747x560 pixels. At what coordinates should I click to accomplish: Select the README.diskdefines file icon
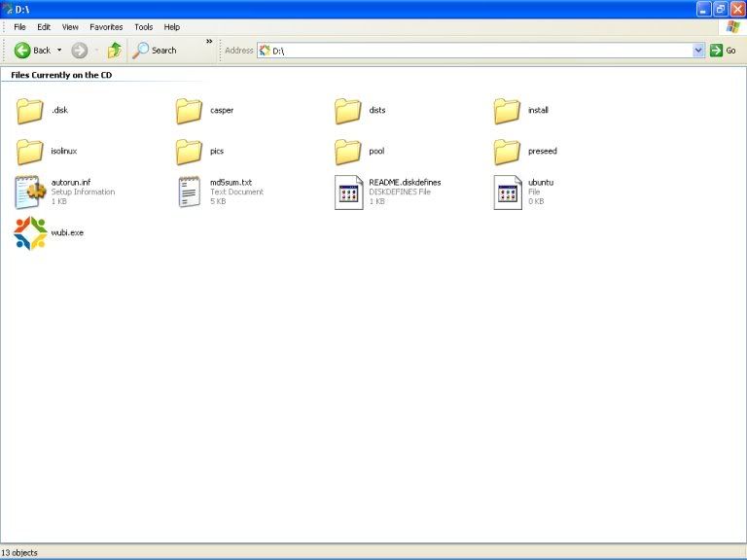[x=348, y=192]
